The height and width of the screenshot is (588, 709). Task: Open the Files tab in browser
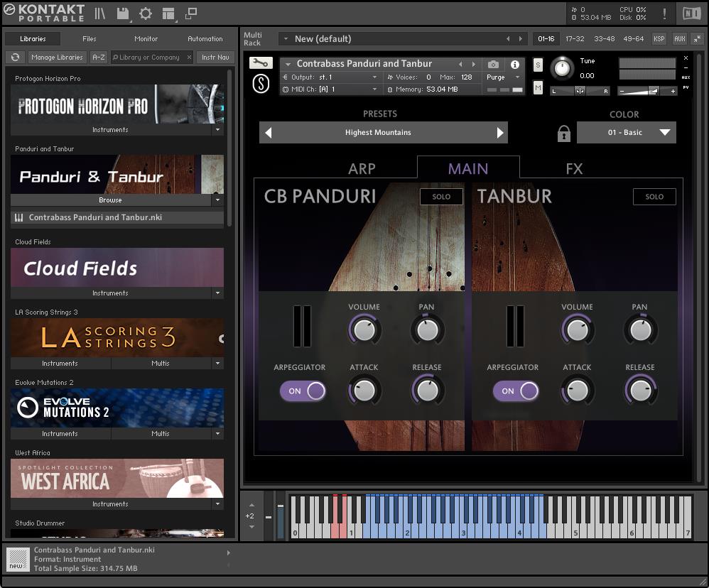[x=90, y=39]
